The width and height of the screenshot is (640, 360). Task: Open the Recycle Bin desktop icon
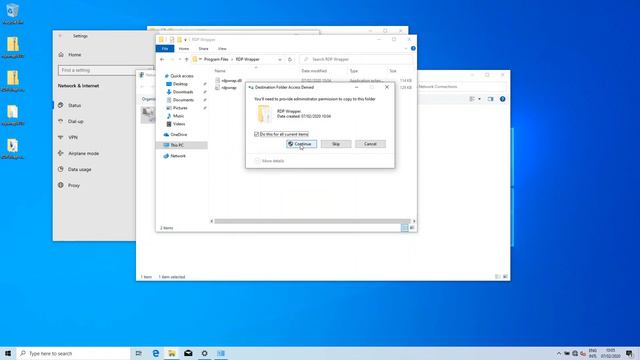click(x=12, y=13)
